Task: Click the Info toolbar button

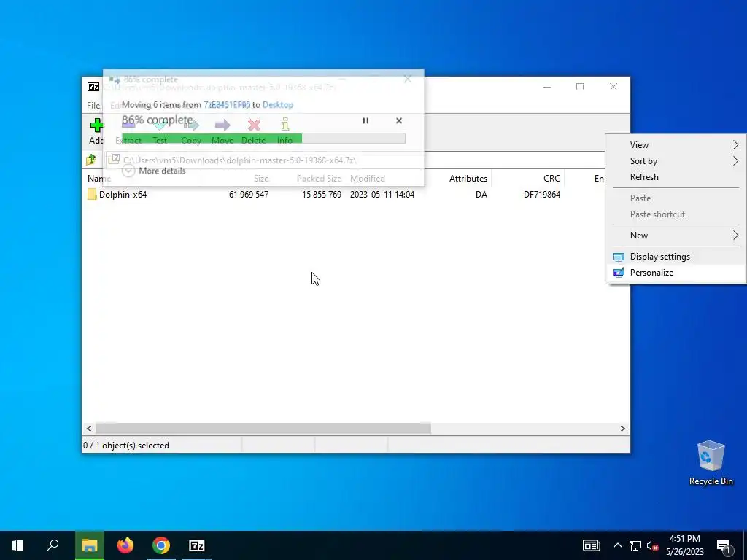Action: (285, 131)
